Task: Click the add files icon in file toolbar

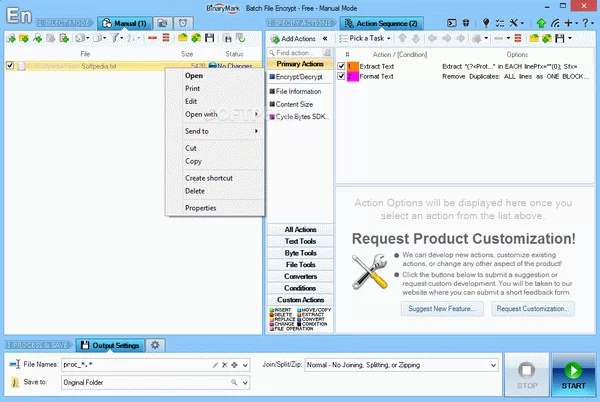Action: [11, 38]
